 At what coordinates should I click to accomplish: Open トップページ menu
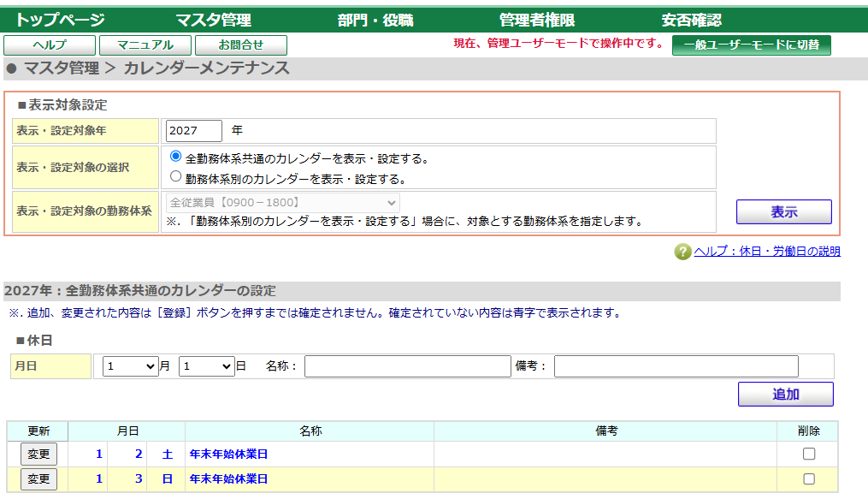click(60, 21)
